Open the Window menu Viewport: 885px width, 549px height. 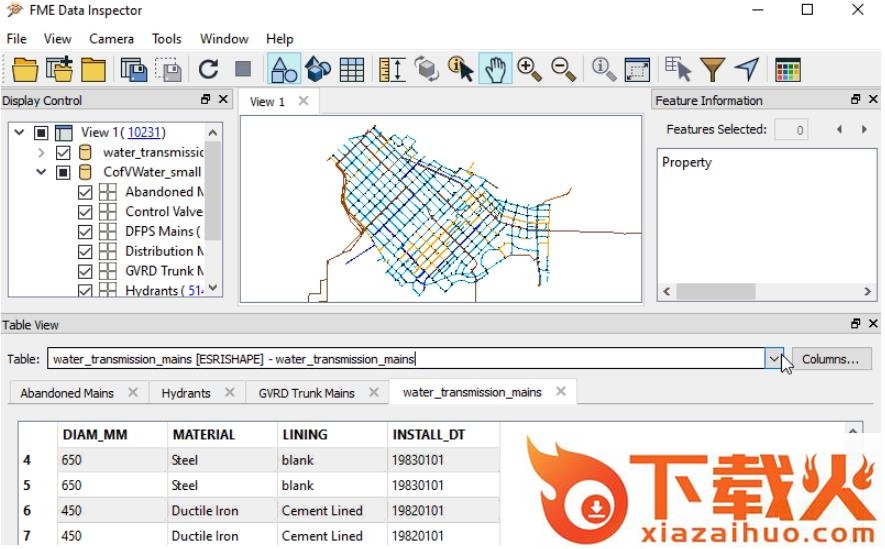[224, 38]
